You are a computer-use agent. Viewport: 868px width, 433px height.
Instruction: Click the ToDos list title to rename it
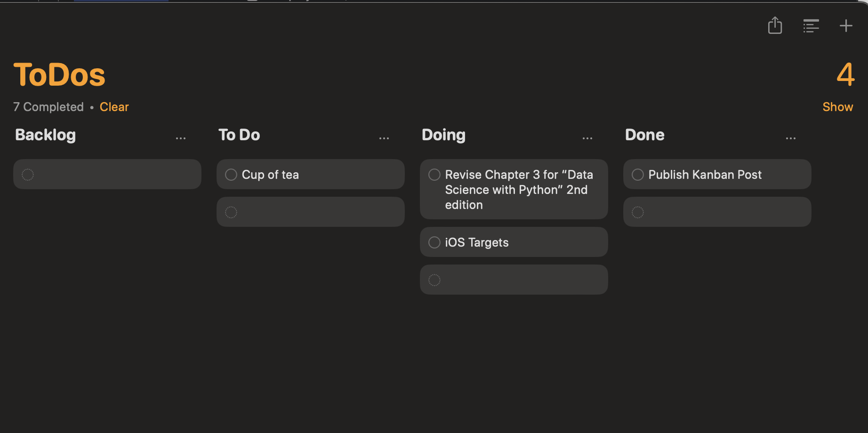coord(59,73)
